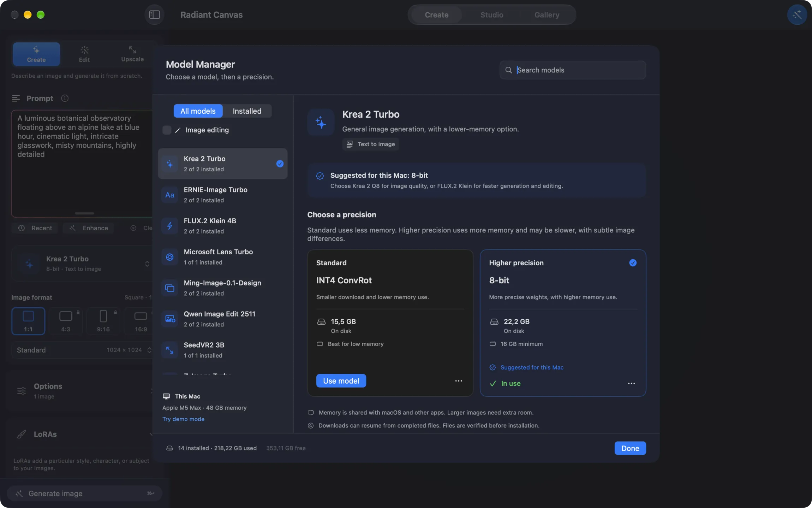Open more options for 8-bit precision
This screenshot has height=508, width=812.
point(631,383)
